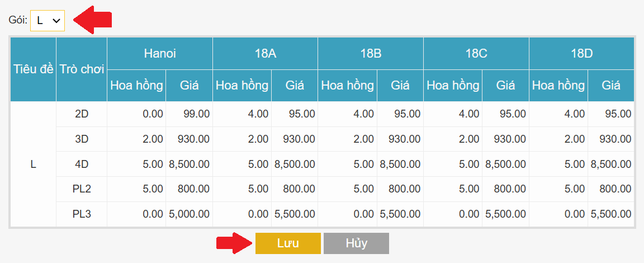Select the 3D game row label

coord(82,139)
